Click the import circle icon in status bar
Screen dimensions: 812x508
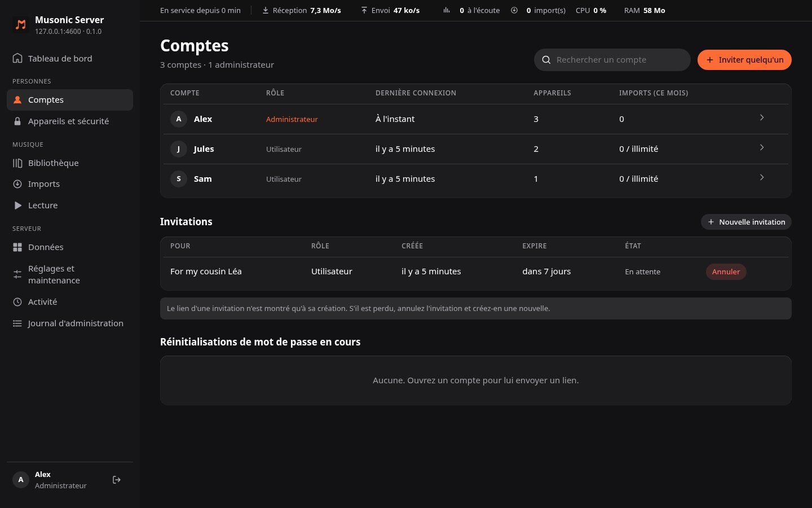coord(514,11)
